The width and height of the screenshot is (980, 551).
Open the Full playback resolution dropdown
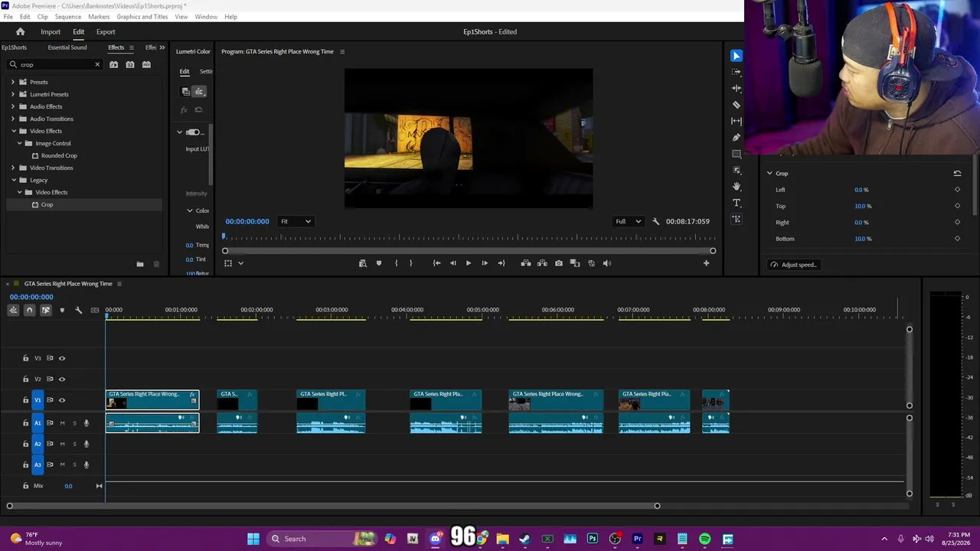click(628, 222)
